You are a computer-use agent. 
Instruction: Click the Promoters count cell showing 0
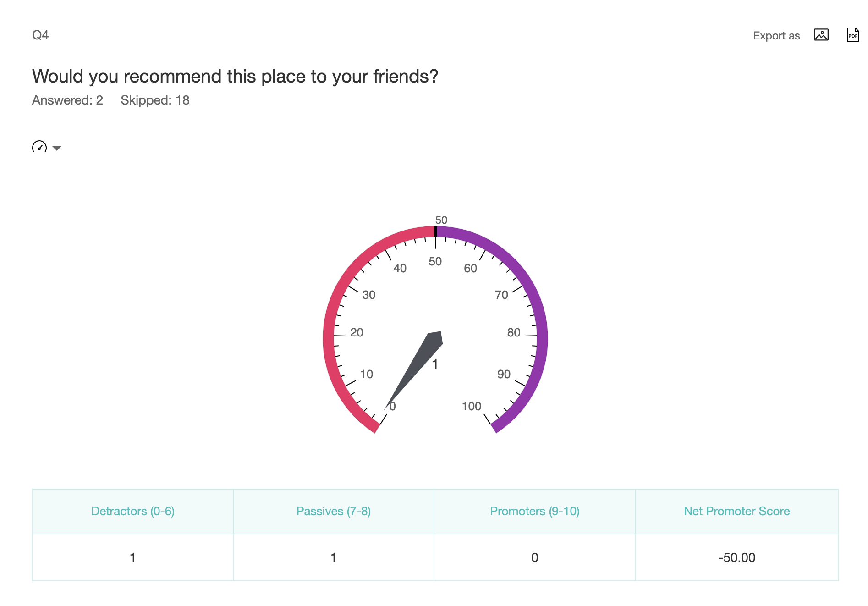(x=534, y=557)
